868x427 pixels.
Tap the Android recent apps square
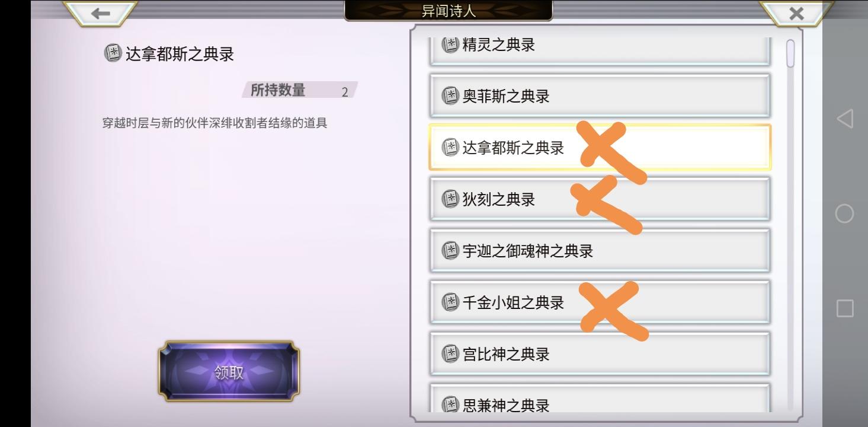pyautogui.click(x=845, y=308)
